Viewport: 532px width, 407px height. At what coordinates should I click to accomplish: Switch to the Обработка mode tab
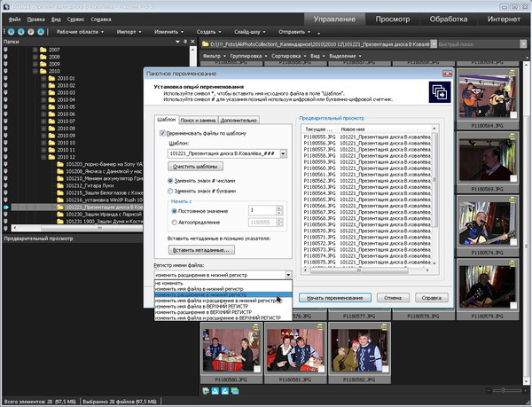[x=449, y=20]
